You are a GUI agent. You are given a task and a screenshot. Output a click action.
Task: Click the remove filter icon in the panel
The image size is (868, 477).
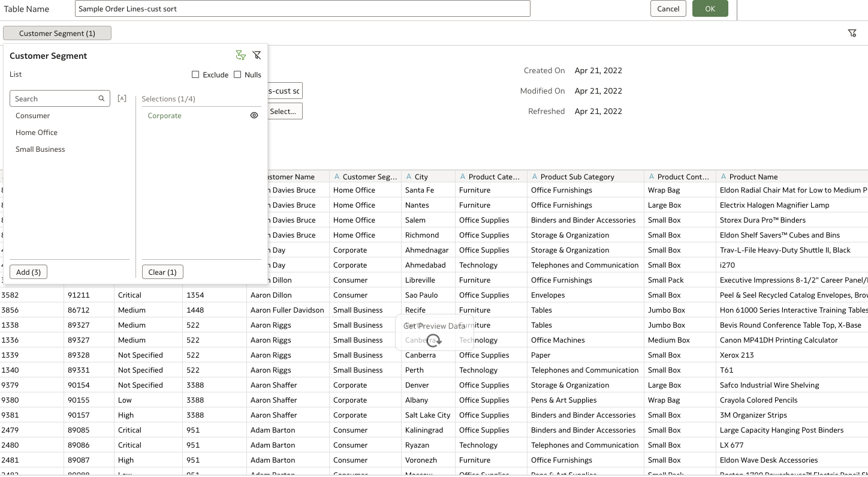[257, 55]
